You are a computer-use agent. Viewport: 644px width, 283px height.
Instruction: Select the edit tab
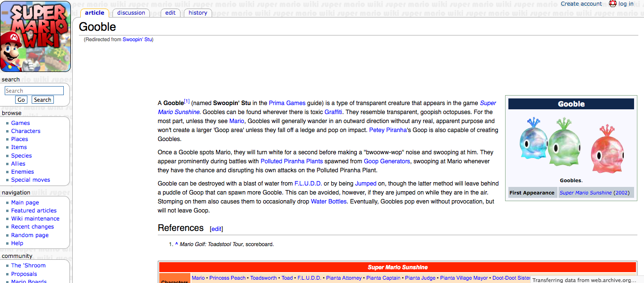point(171,13)
